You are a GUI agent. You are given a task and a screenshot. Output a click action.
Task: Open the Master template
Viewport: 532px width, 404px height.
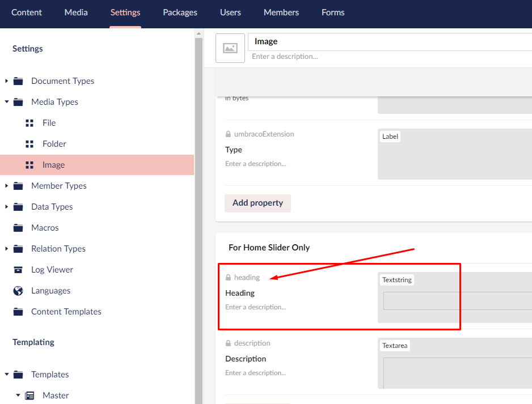pos(56,396)
